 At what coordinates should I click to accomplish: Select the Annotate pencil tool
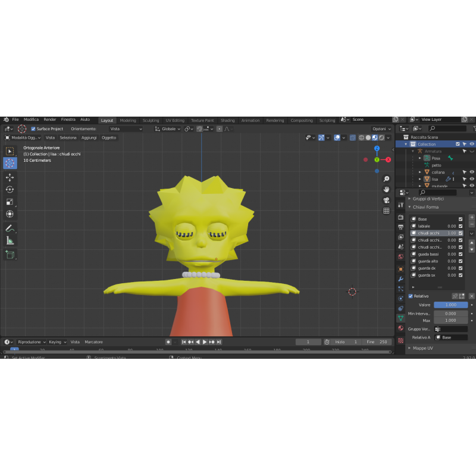(10, 228)
